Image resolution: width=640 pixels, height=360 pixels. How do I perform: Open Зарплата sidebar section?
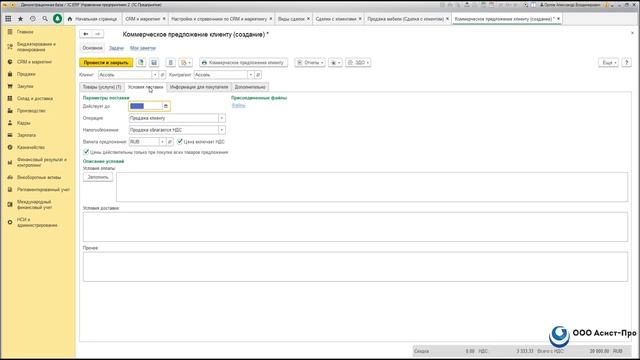(x=27, y=135)
